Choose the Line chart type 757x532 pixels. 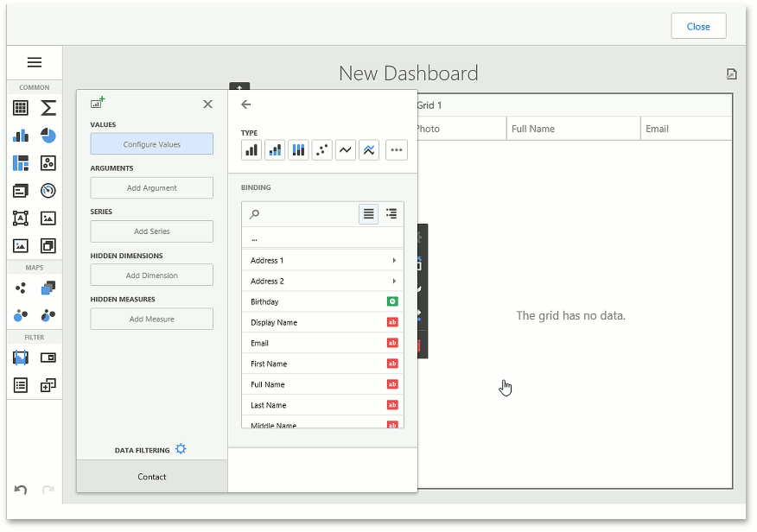tap(346, 150)
